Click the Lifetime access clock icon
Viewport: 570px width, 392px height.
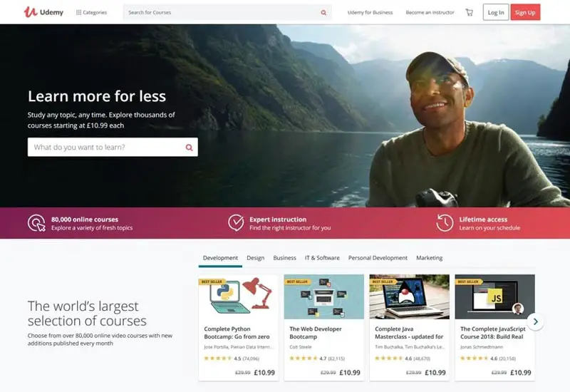[x=445, y=223]
